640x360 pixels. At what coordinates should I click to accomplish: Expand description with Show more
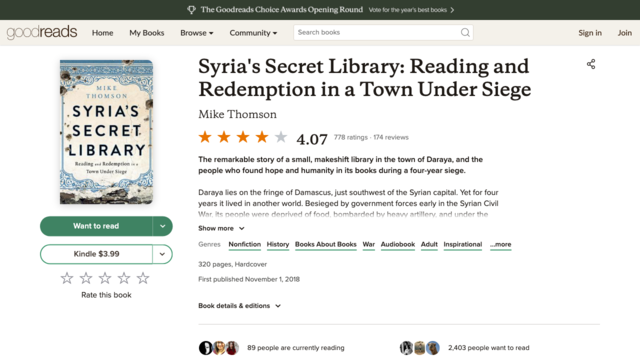tap(222, 228)
